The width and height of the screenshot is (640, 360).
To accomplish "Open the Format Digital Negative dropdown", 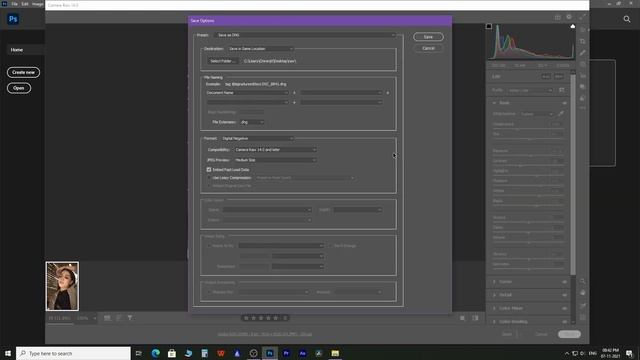I will point(257,138).
